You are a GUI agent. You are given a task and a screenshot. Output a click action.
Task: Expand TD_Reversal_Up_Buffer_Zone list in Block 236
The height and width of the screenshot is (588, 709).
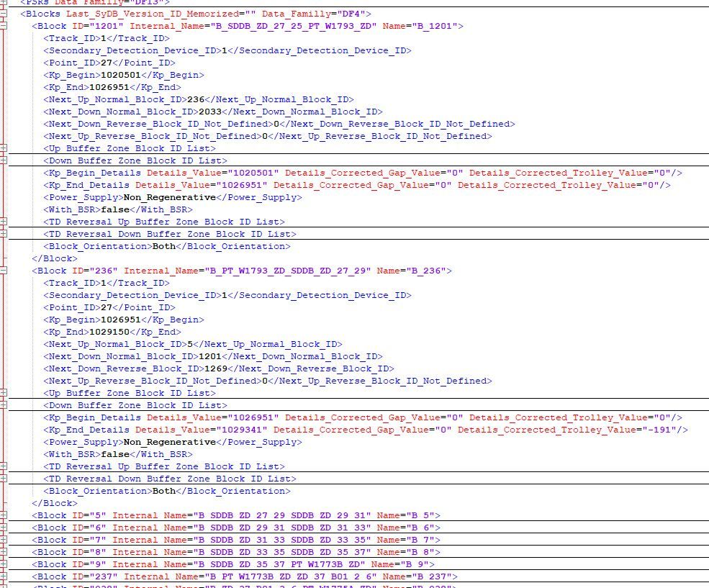[x=4, y=466]
